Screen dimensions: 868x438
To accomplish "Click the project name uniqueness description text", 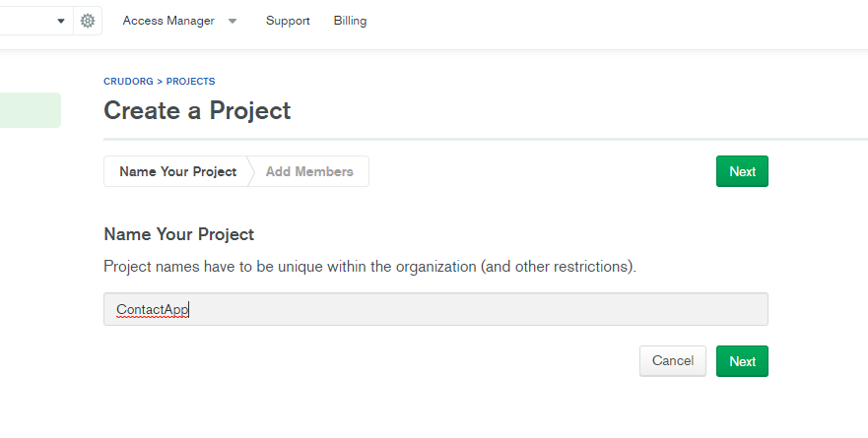I will 369,267.
